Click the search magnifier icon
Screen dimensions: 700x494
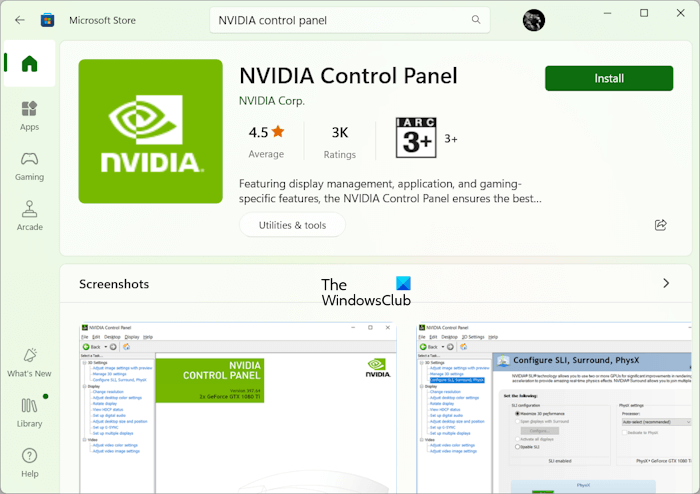[x=476, y=20]
